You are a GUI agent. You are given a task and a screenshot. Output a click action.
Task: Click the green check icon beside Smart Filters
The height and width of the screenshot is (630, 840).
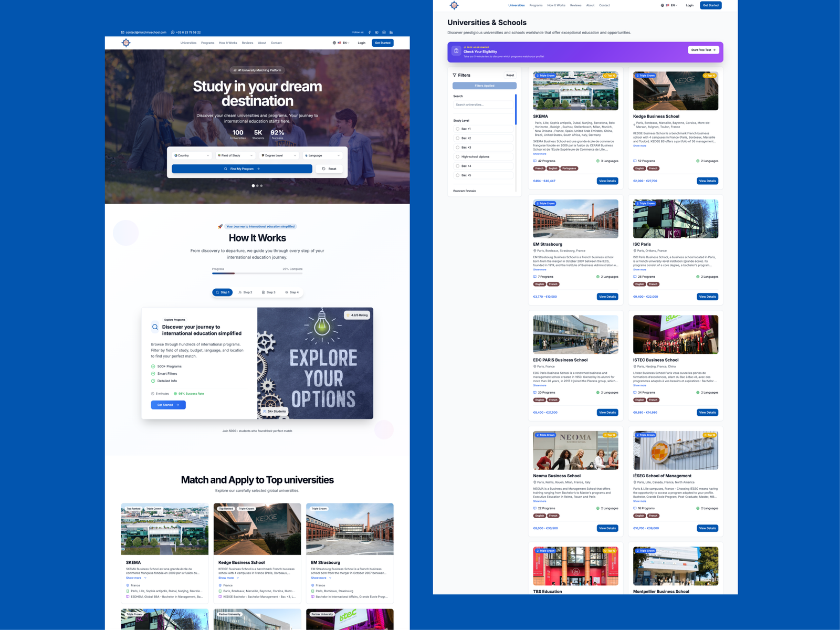[153, 373]
